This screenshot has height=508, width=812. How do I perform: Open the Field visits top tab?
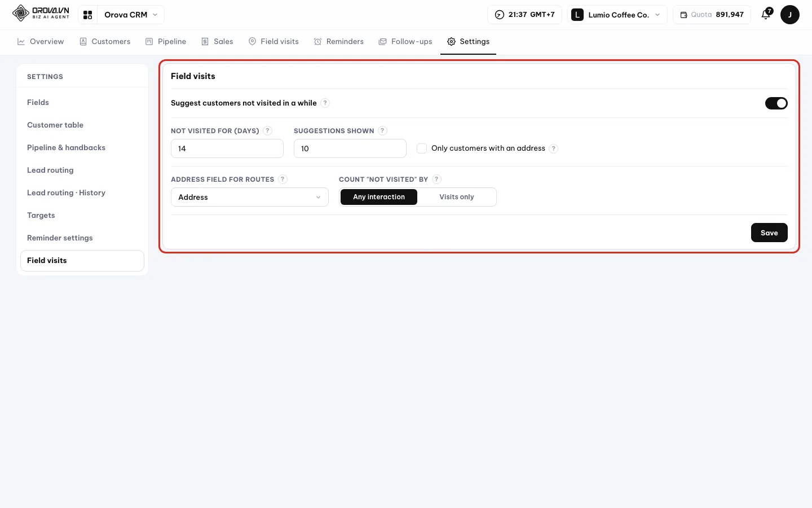(273, 41)
